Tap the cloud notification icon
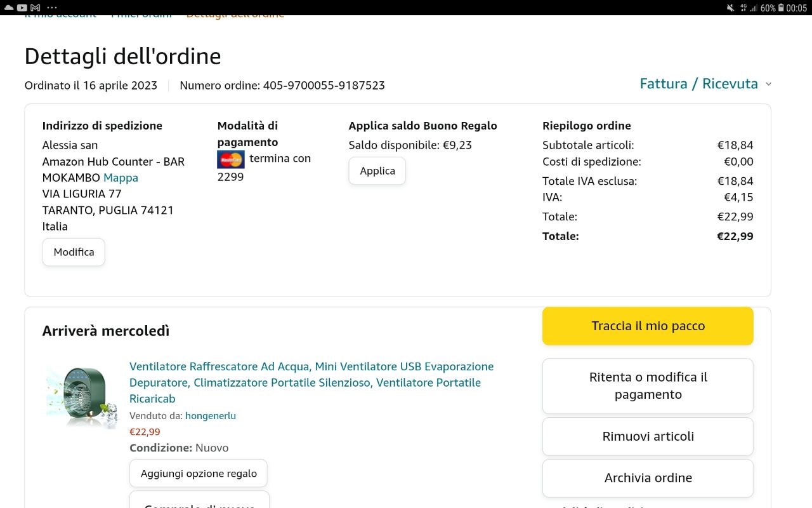The height and width of the screenshot is (508, 812). 8,8
